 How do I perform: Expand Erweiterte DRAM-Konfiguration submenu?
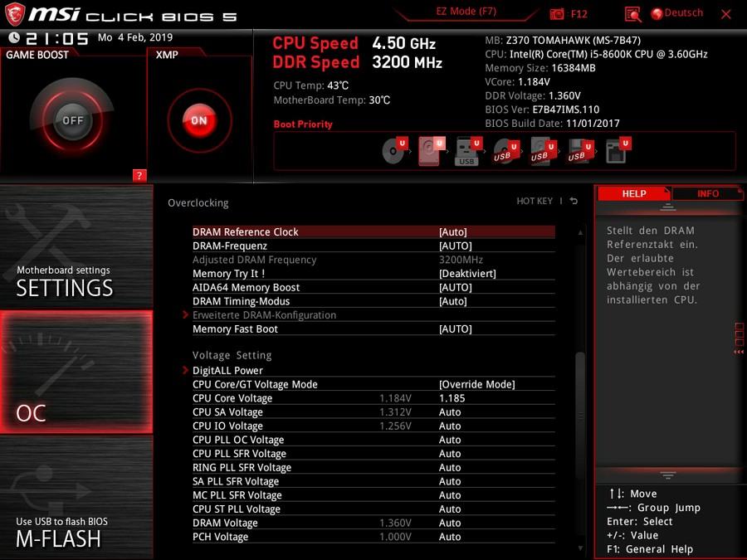(264, 314)
